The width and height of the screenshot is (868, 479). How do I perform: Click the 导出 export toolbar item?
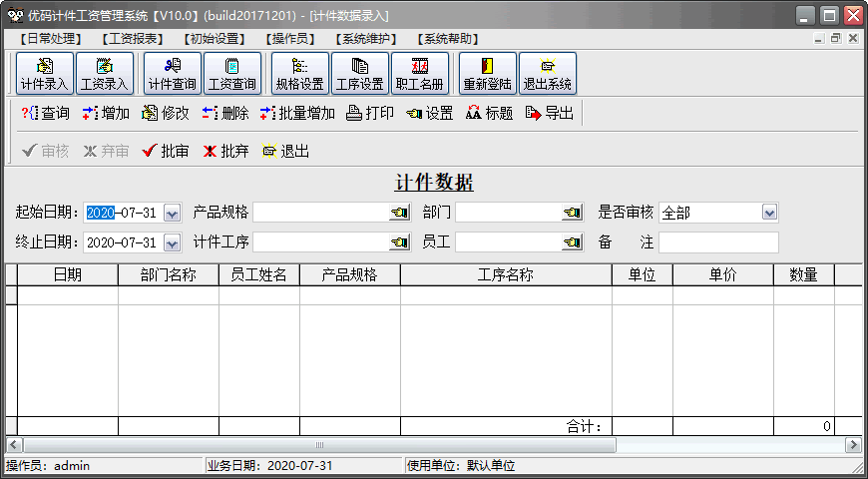click(549, 114)
